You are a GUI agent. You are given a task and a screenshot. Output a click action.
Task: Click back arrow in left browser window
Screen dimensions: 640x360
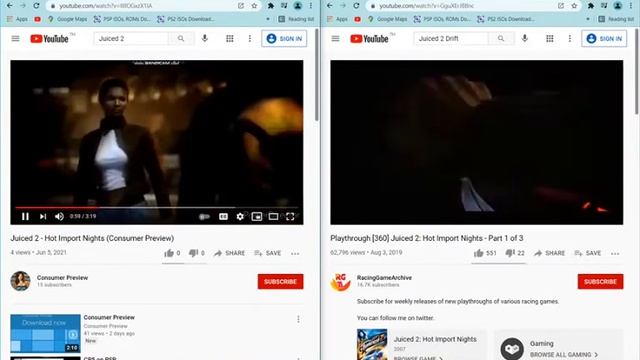(9, 6)
